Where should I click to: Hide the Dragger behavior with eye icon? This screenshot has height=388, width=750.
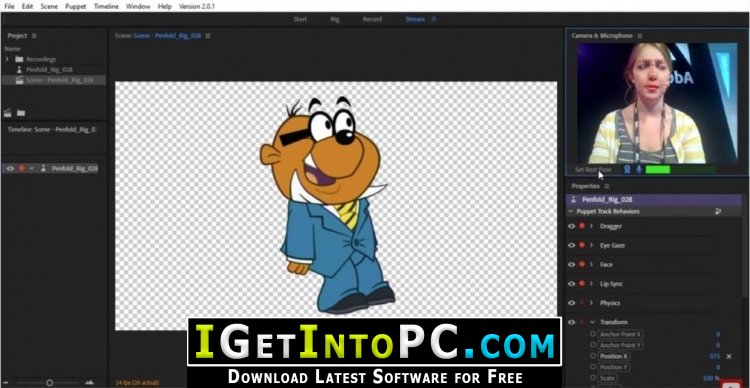pos(572,226)
